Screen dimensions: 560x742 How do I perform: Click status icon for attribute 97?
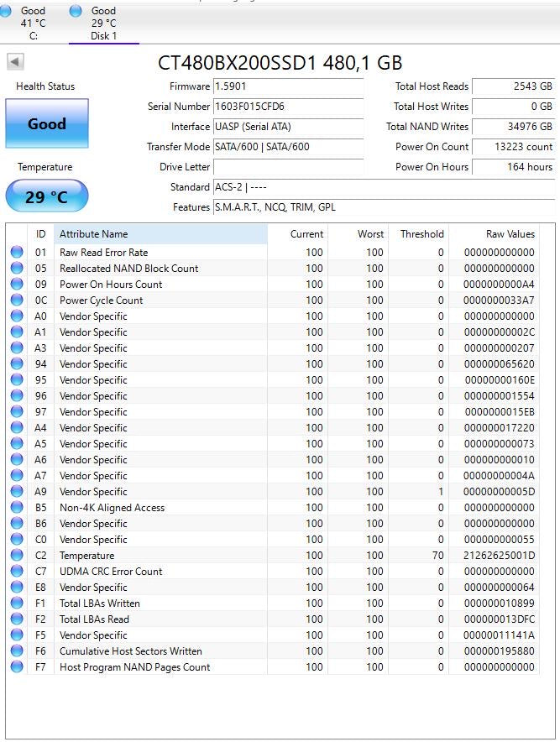[17, 411]
